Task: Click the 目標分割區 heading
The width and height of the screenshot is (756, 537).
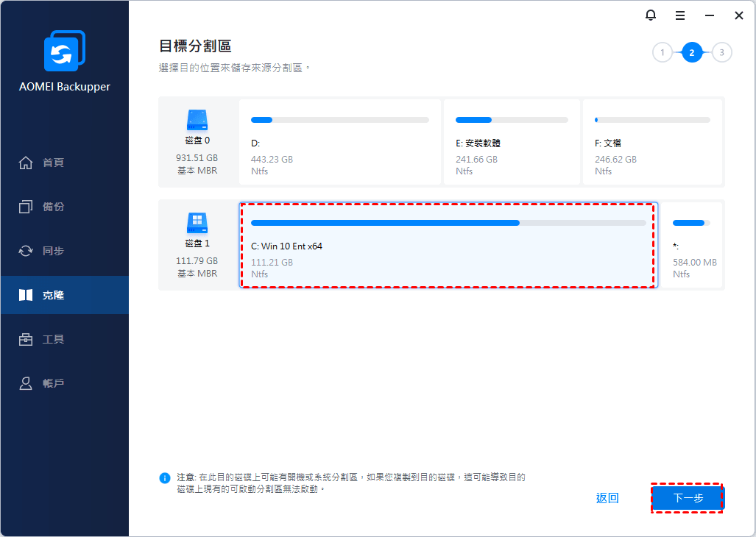Action: click(195, 46)
